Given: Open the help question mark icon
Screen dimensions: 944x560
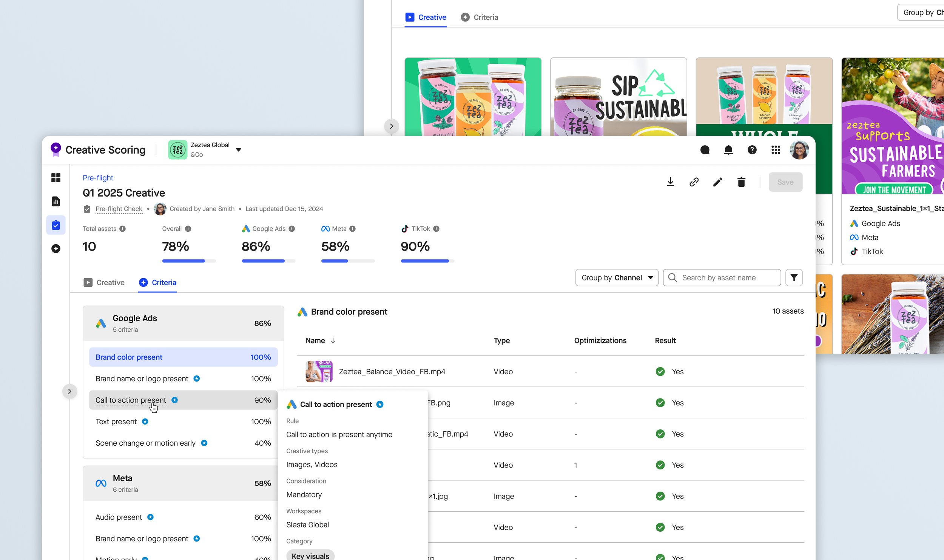Looking at the screenshot, I should 752,150.
